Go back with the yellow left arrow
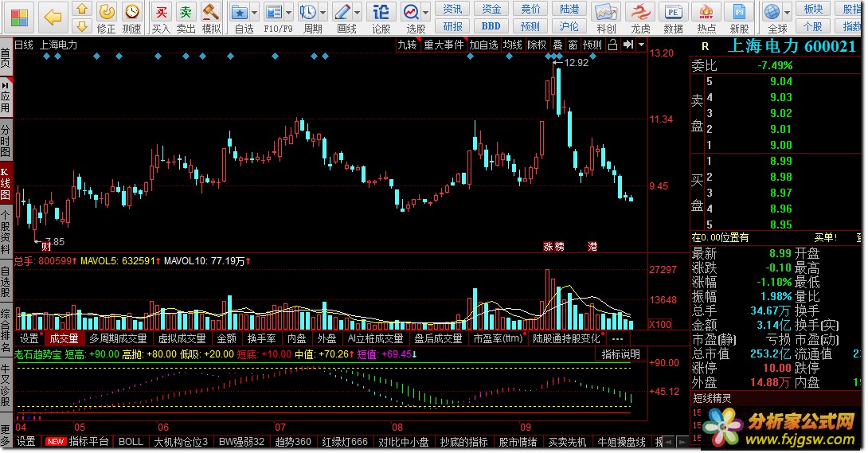 [x=53, y=18]
